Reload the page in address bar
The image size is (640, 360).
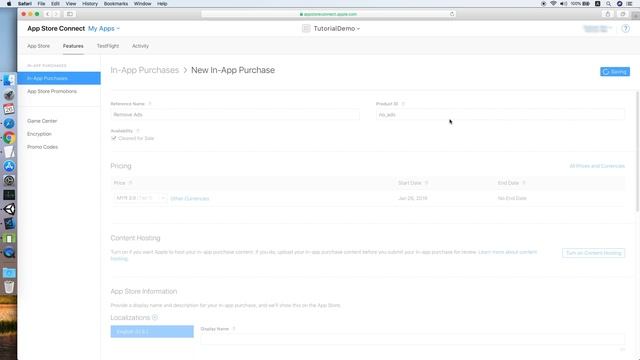coord(452,14)
